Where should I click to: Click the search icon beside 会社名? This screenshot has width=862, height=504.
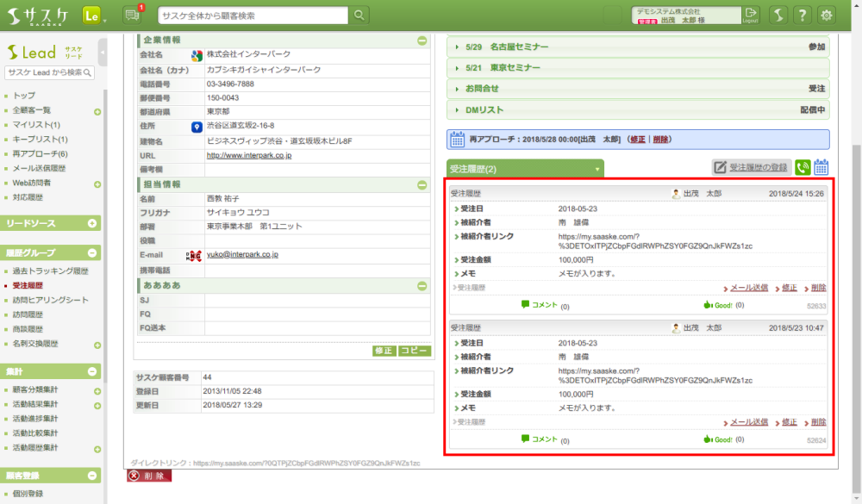click(197, 55)
